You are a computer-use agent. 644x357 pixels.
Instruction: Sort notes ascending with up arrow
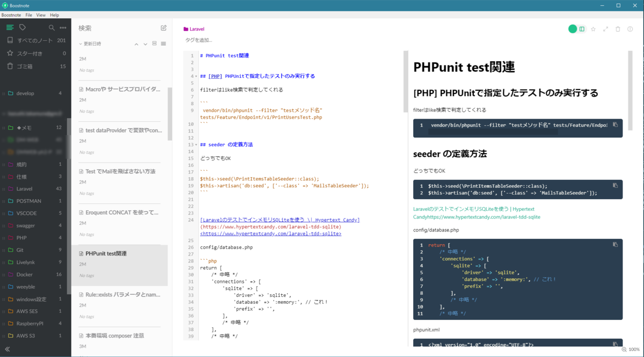(136, 44)
